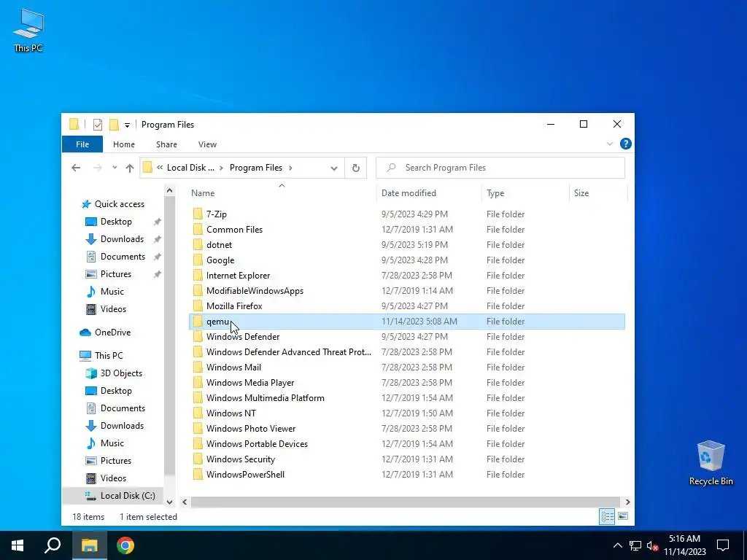Click the Forward navigation arrow
Screen dimensions: 747x560
click(97, 168)
